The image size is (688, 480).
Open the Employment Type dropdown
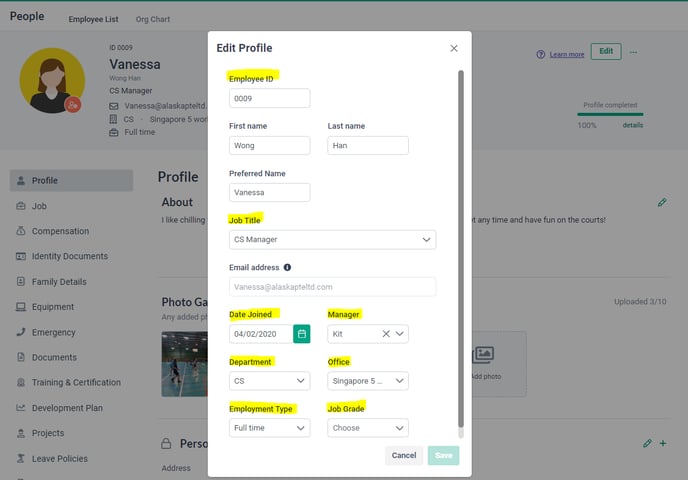pyautogui.click(x=269, y=428)
